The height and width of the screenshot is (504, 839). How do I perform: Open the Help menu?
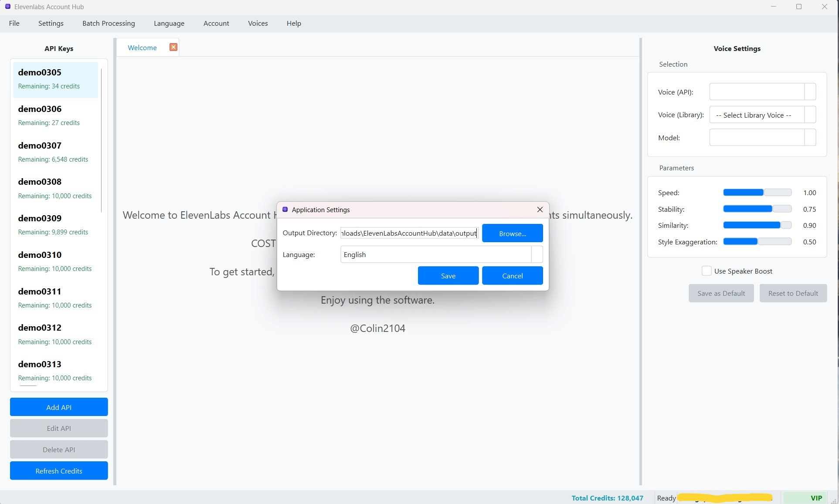pyautogui.click(x=294, y=24)
